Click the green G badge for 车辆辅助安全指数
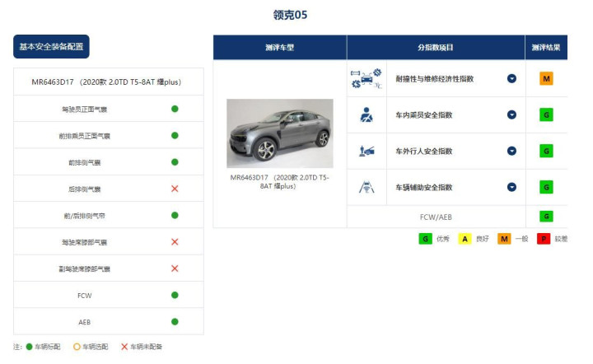593x364 pixels. point(546,187)
